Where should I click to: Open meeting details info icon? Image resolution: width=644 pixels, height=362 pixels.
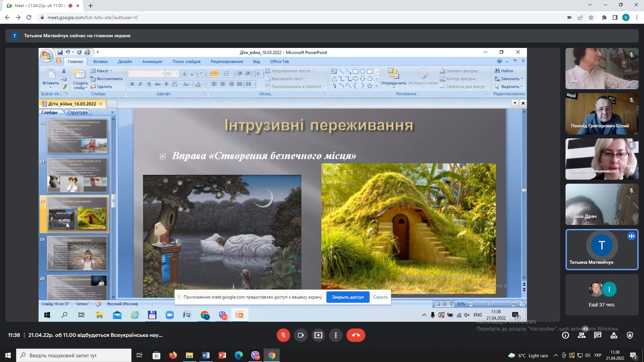[566, 335]
